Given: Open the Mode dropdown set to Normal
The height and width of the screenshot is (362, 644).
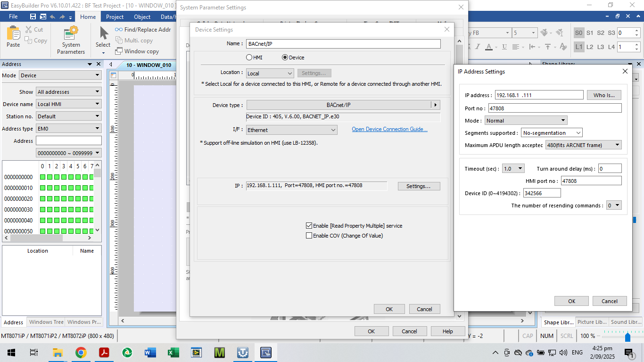Looking at the screenshot, I should 526,121.
